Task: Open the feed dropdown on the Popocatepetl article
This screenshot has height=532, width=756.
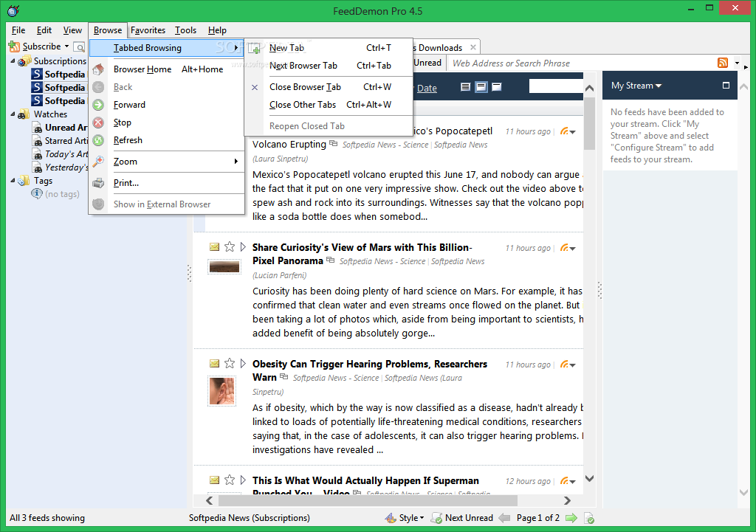Action: tap(572, 132)
